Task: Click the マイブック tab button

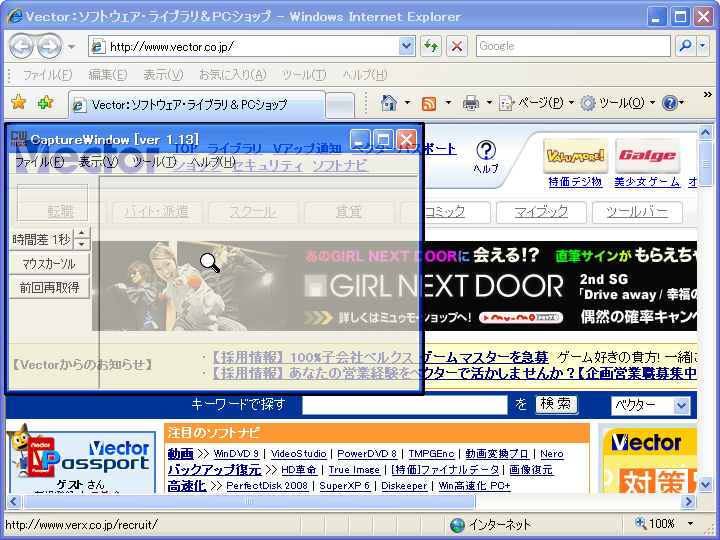Action: tap(541, 212)
